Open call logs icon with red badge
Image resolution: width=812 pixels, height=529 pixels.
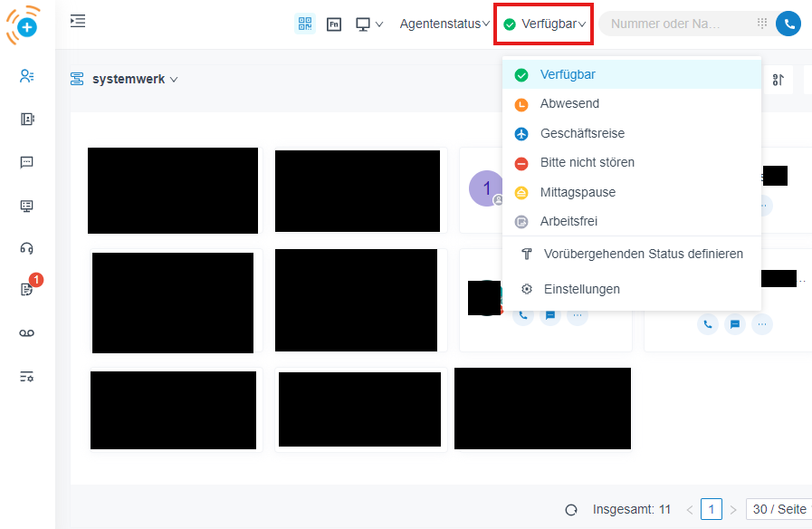pos(27,289)
